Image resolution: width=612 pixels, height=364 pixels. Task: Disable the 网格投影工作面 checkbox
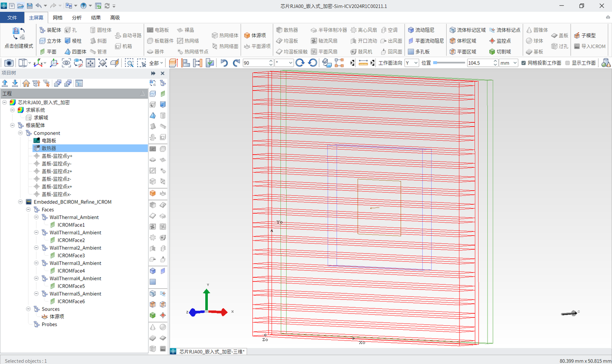point(524,63)
